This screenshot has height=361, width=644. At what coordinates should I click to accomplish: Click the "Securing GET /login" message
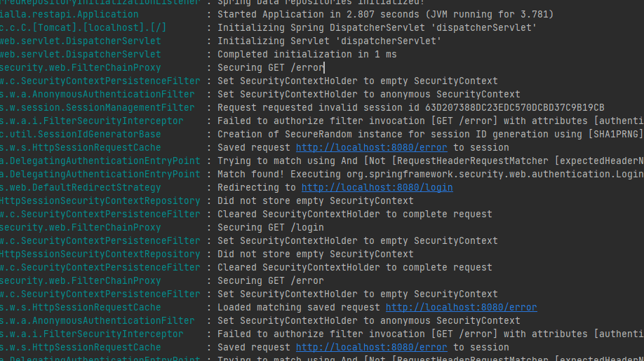point(271,227)
